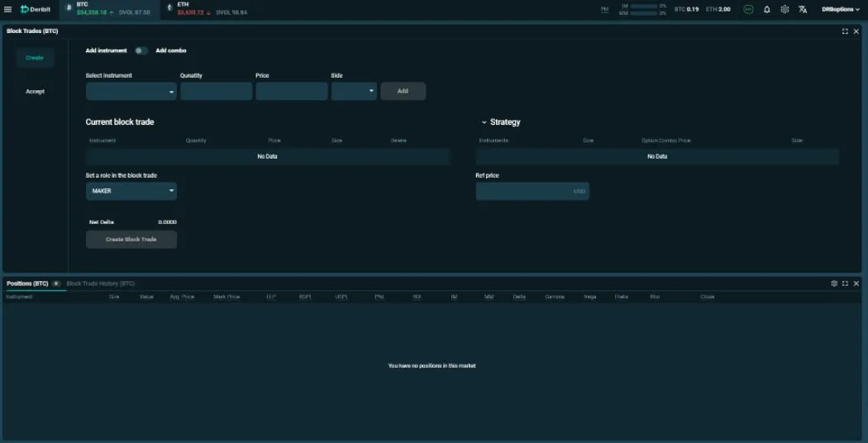Open the settings gear in top bar
This screenshot has width=868, height=443.
pyautogui.click(x=785, y=9)
